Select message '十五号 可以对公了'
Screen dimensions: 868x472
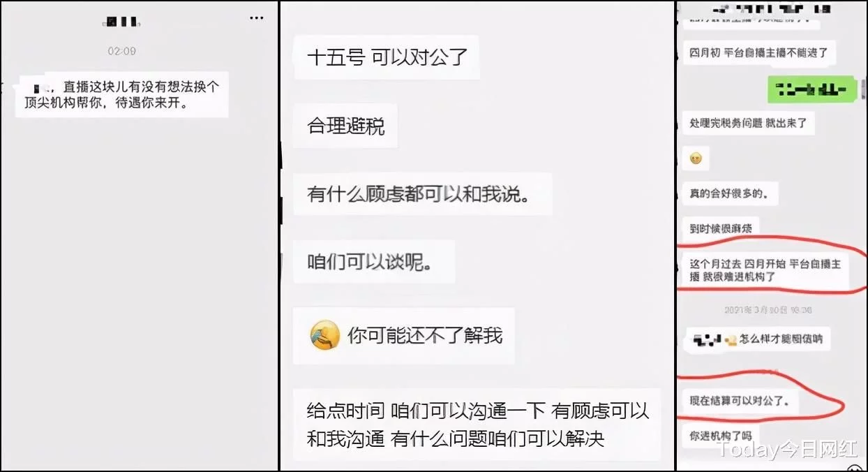point(387,57)
